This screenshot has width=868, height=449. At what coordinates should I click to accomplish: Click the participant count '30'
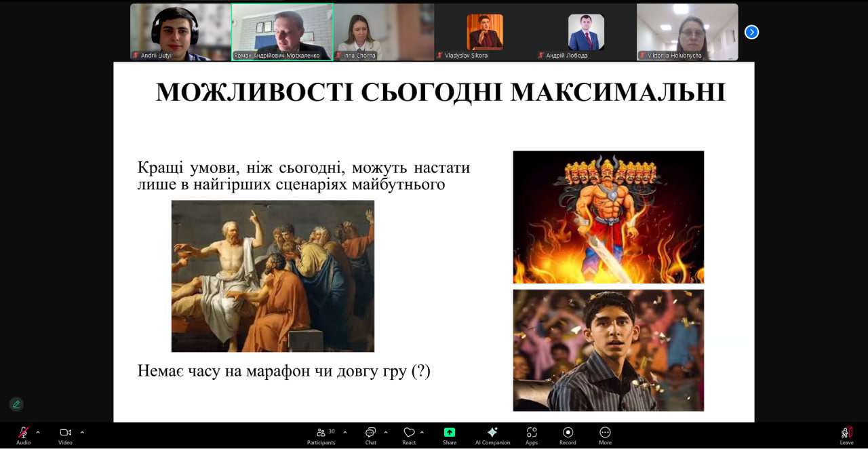[332, 431]
